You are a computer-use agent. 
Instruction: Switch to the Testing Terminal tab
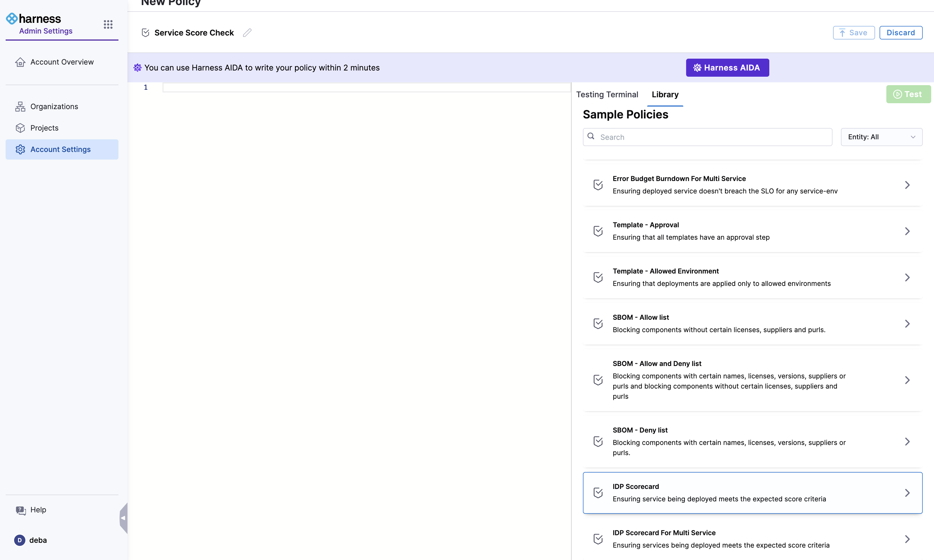point(607,94)
